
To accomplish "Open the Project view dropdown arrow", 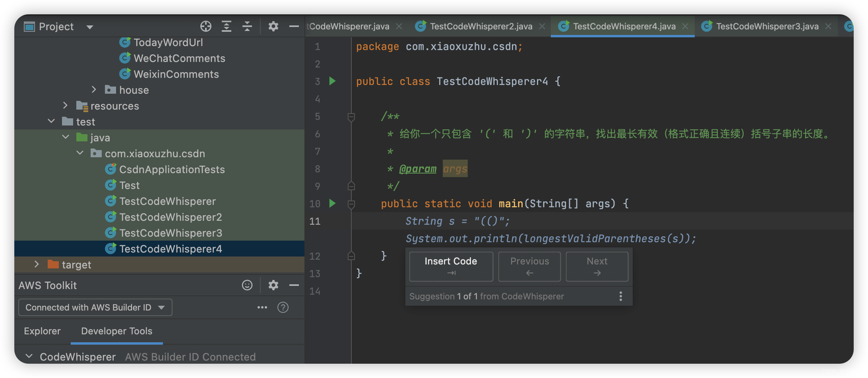I will [x=90, y=27].
